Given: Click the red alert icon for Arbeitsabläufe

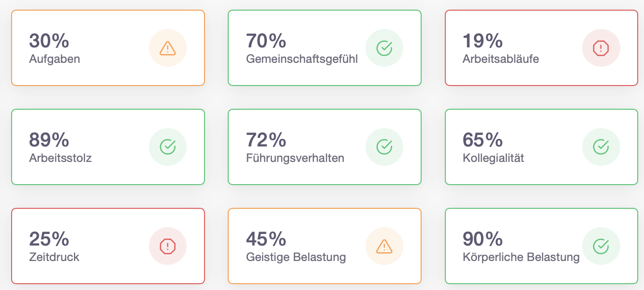Looking at the screenshot, I should pos(601,48).
